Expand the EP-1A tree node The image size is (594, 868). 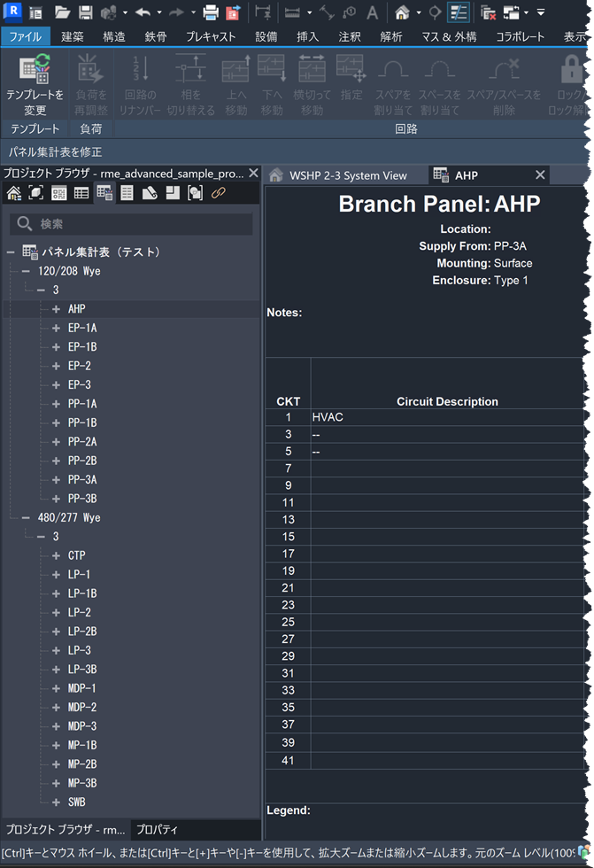coord(56,329)
